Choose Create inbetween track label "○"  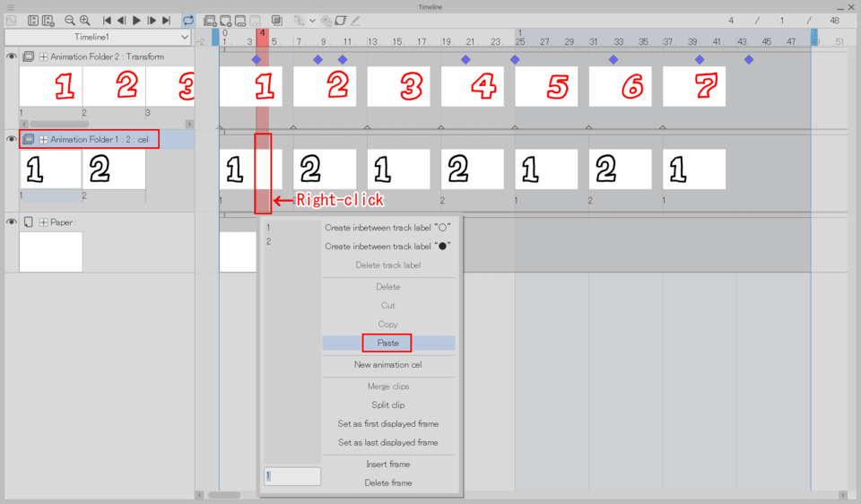pyautogui.click(x=388, y=228)
